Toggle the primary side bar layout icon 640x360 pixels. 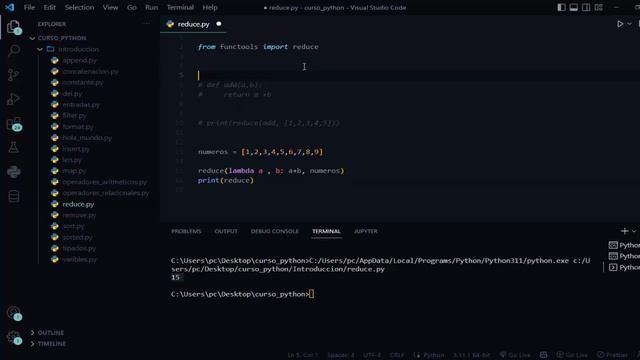pos(561,7)
